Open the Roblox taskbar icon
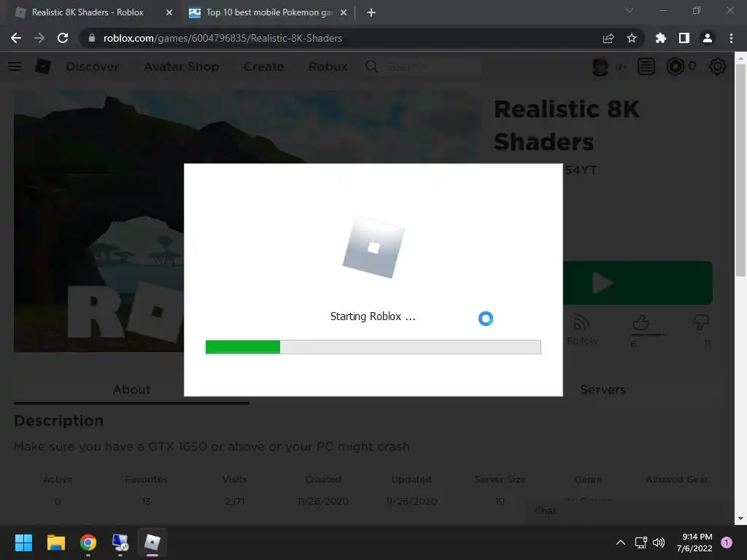747x560 pixels. [x=152, y=542]
